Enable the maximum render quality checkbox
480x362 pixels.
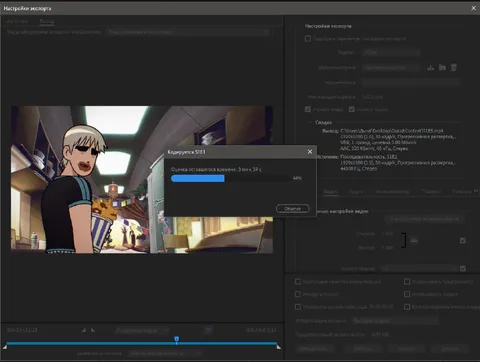point(298,282)
